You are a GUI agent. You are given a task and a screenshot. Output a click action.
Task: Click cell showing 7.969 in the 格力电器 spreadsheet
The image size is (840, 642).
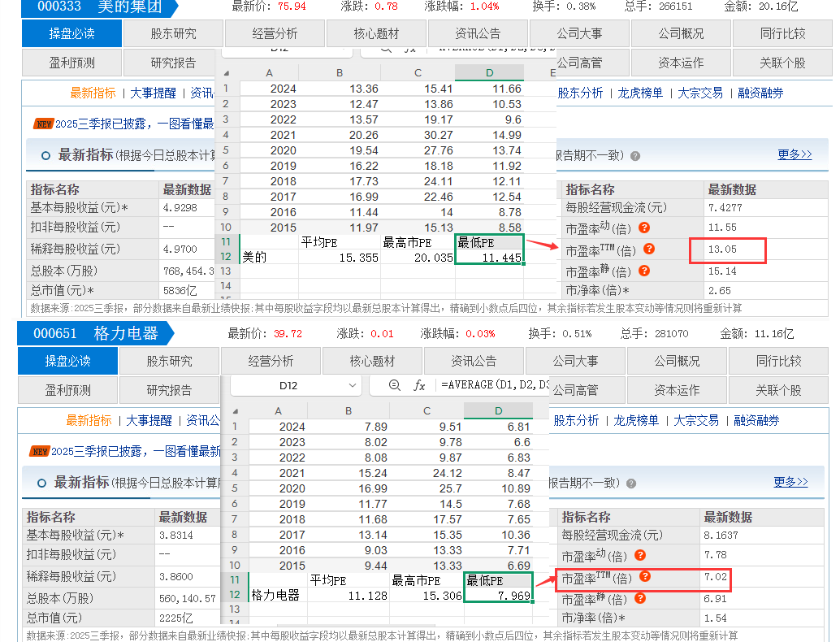click(x=498, y=596)
